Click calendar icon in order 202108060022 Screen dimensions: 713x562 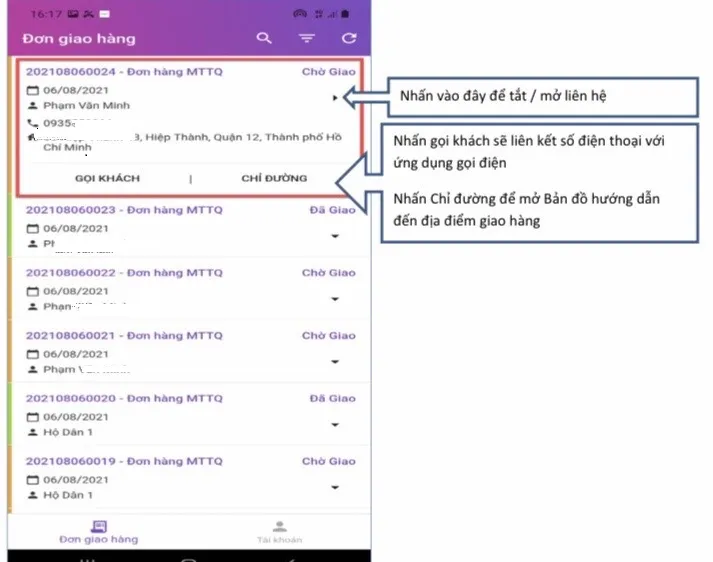tap(32, 291)
